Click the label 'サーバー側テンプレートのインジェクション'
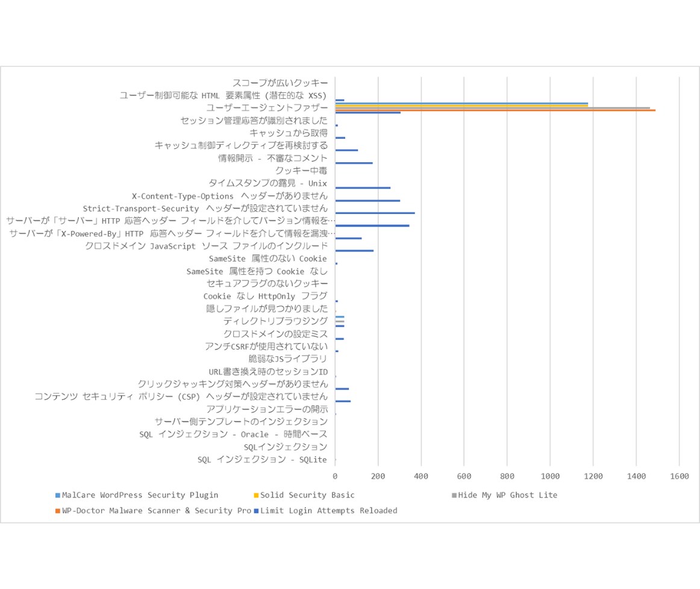 [241, 422]
